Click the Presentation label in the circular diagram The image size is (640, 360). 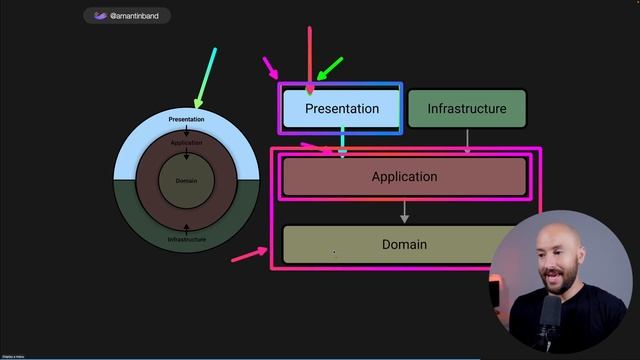186,119
